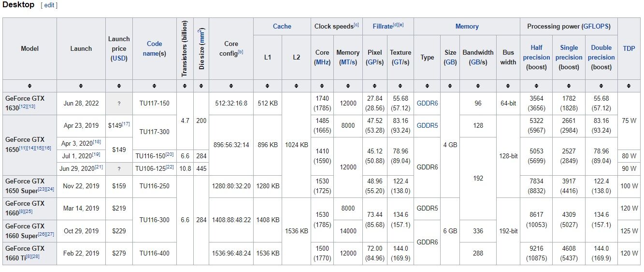Sort by Double precision arrows

pyautogui.click(x=601, y=86)
